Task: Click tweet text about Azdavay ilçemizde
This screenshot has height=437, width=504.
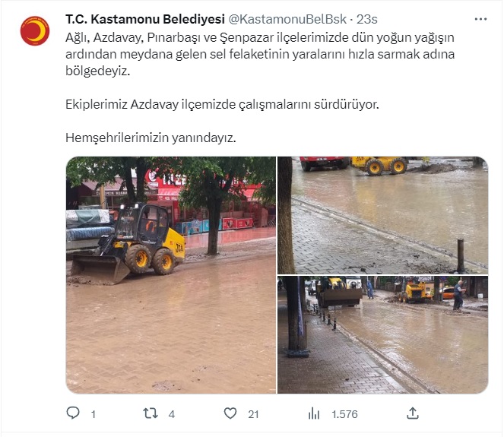Action: pos(222,104)
